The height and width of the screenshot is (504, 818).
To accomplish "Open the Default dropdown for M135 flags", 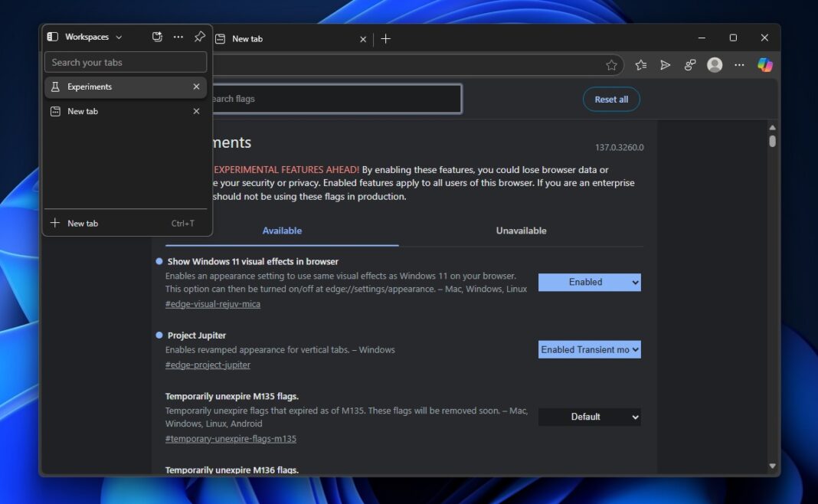I will coord(589,417).
